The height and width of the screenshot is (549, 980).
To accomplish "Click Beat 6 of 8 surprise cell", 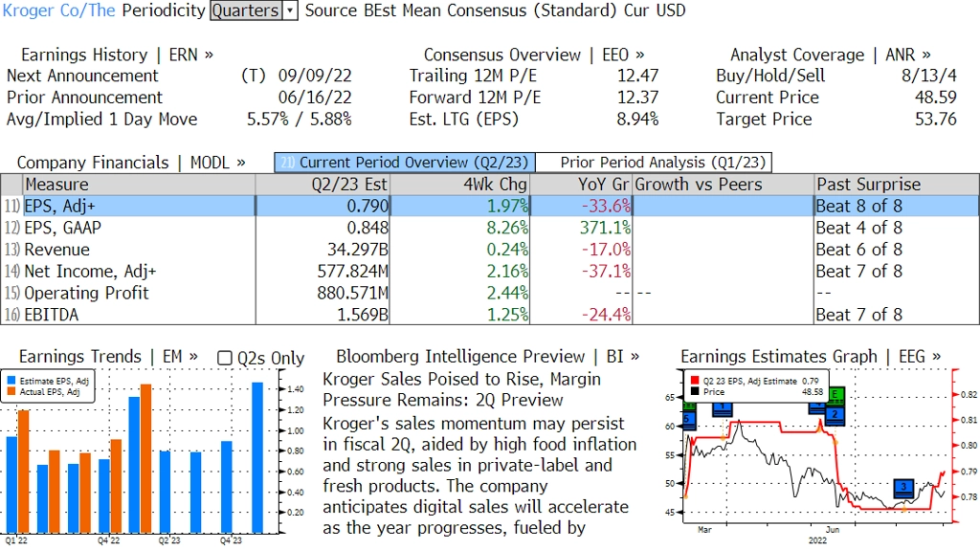I will click(858, 250).
